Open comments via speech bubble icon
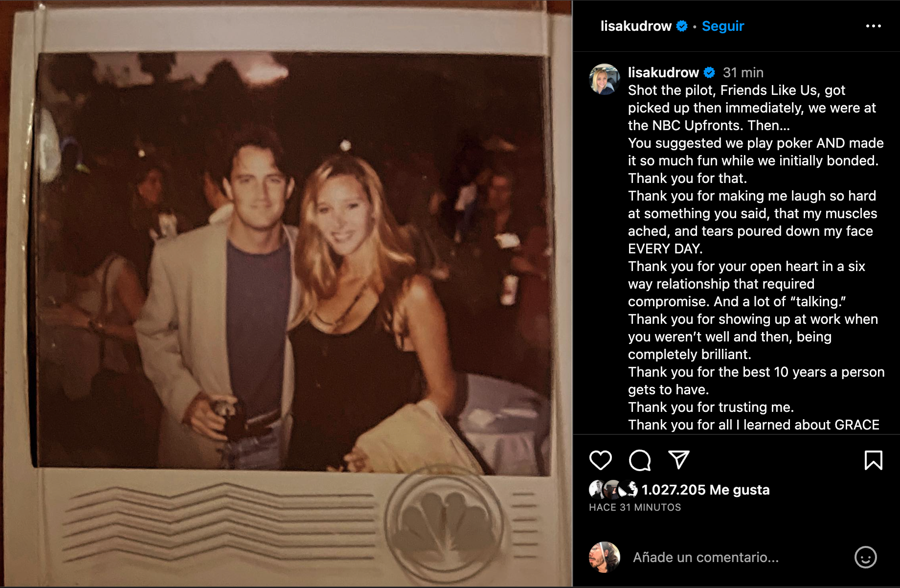The width and height of the screenshot is (900, 588). pyautogui.click(x=640, y=460)
